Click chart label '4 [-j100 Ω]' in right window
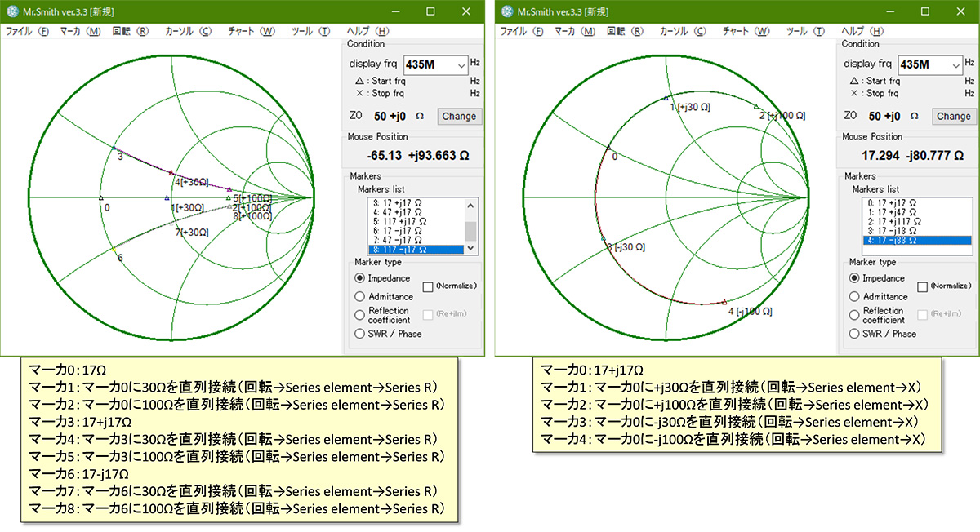This screenshot has height=532, width=980. pos(750,311)
